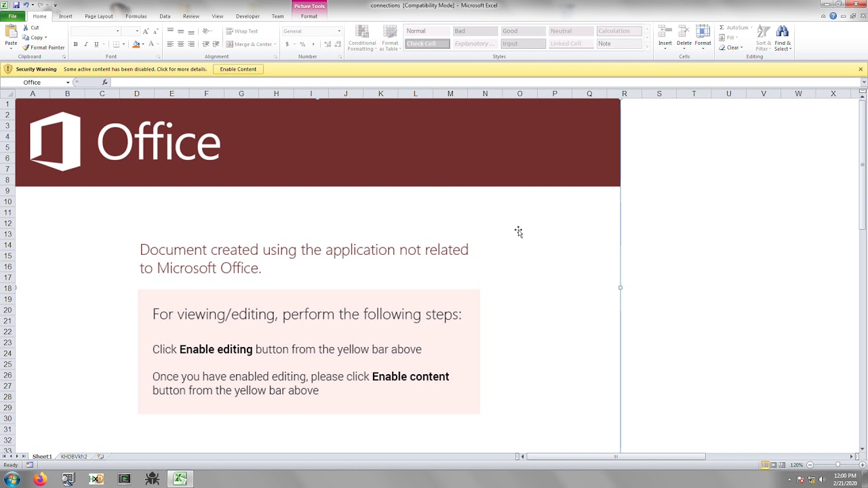868x488 pixels.
Task: Toggle Center horizontal alignment
Action: pyautogui.click(x=180, y=44)
